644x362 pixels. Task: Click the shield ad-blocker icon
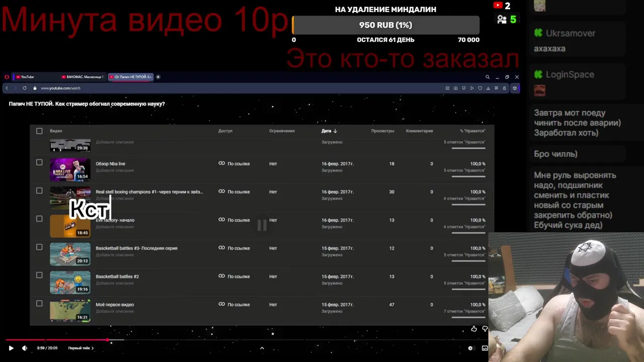click(463, 88)
